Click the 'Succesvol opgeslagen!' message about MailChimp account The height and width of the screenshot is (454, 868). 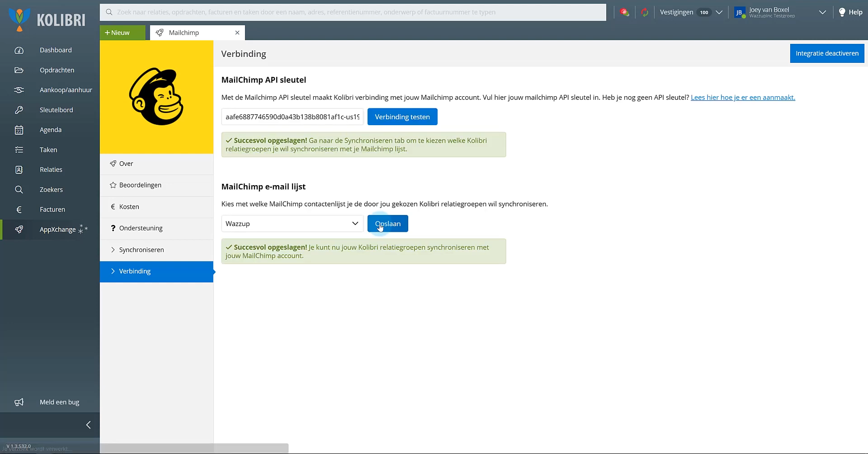[363, 251]
